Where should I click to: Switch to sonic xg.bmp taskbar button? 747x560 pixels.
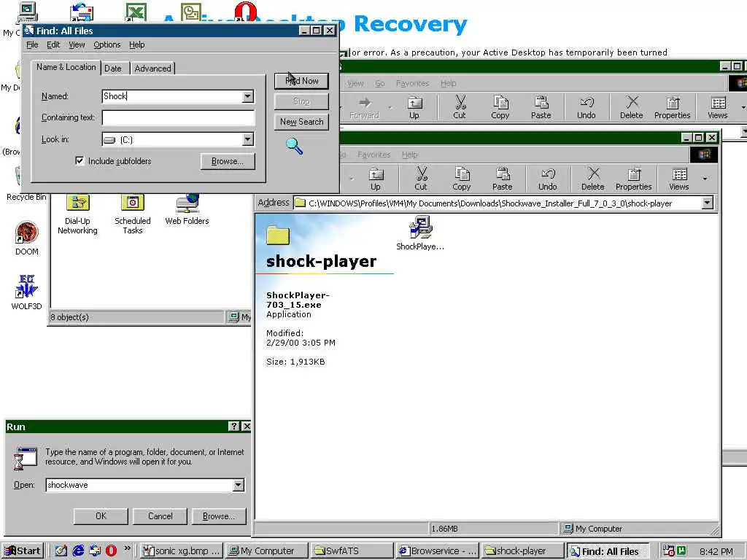[x=182, y=551]
